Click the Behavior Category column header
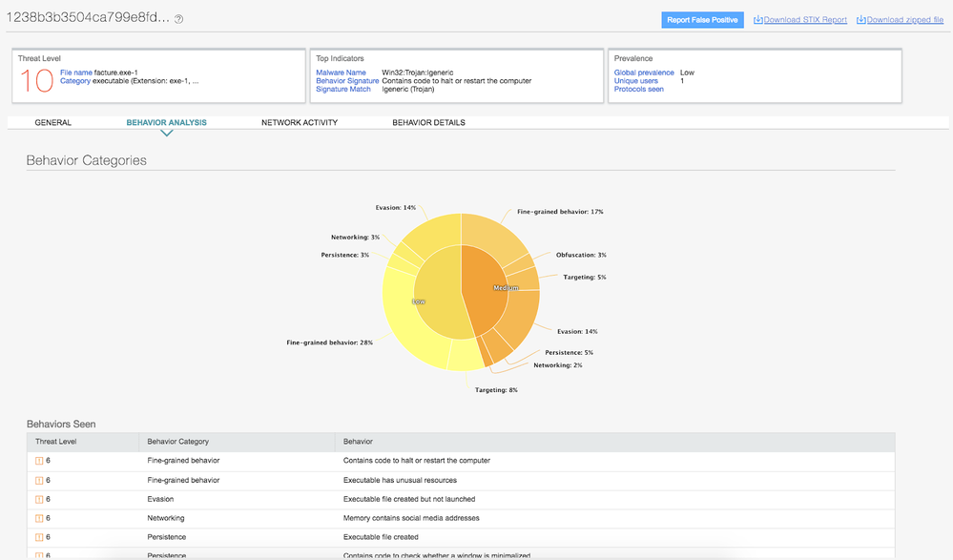The image size is (953, 560). coord(178,442)
